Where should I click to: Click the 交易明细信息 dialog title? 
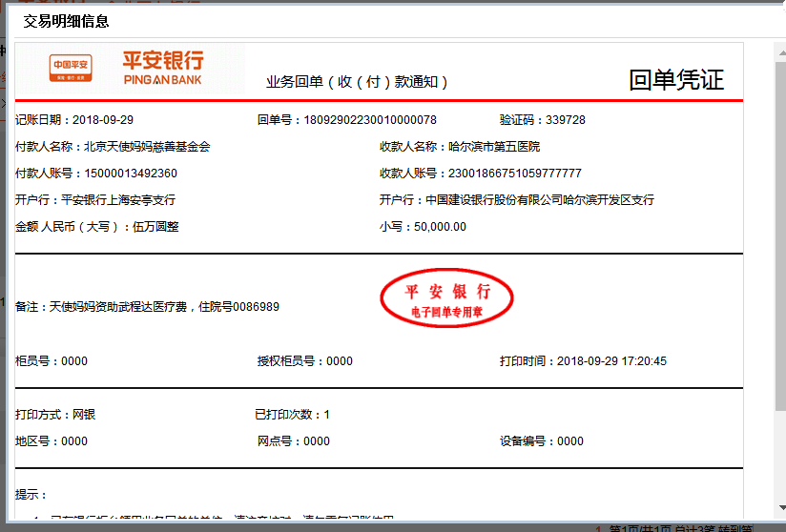pyautogui.click(x=66, y=22)
